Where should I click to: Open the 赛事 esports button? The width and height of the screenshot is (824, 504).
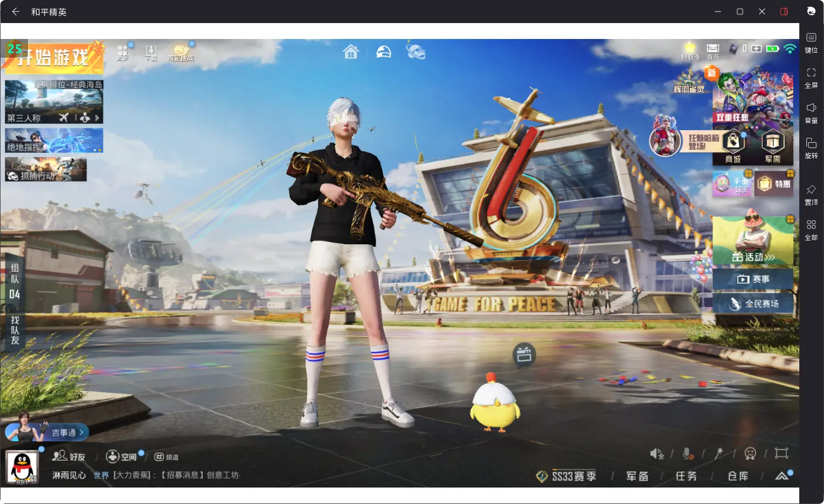[x=753, y=279]
